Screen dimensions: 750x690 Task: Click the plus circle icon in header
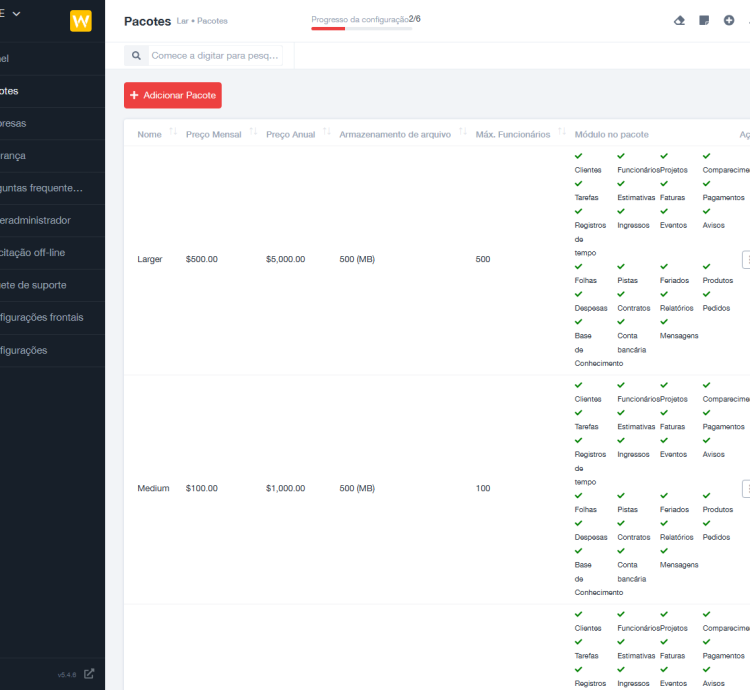click(x=729, y=21)
